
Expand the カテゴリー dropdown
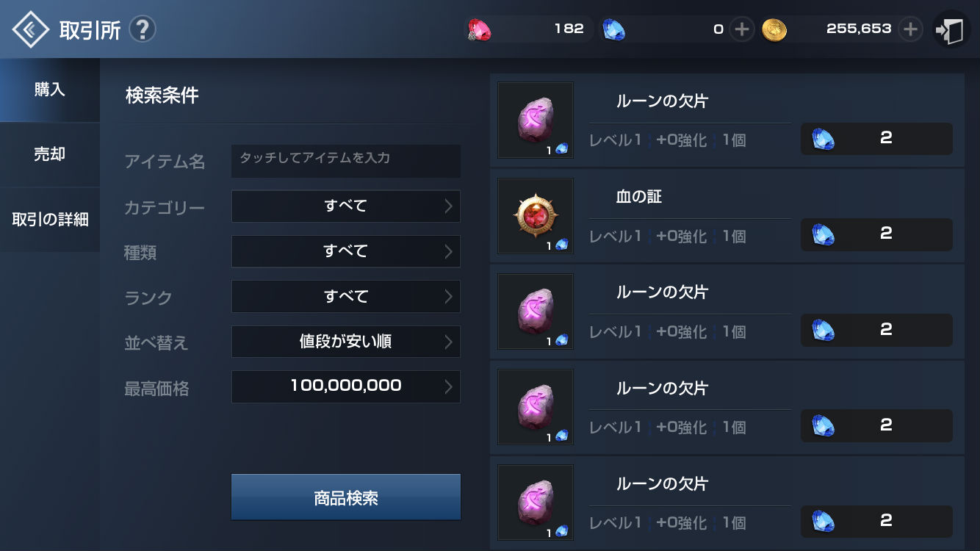click(x=346, y=206)
